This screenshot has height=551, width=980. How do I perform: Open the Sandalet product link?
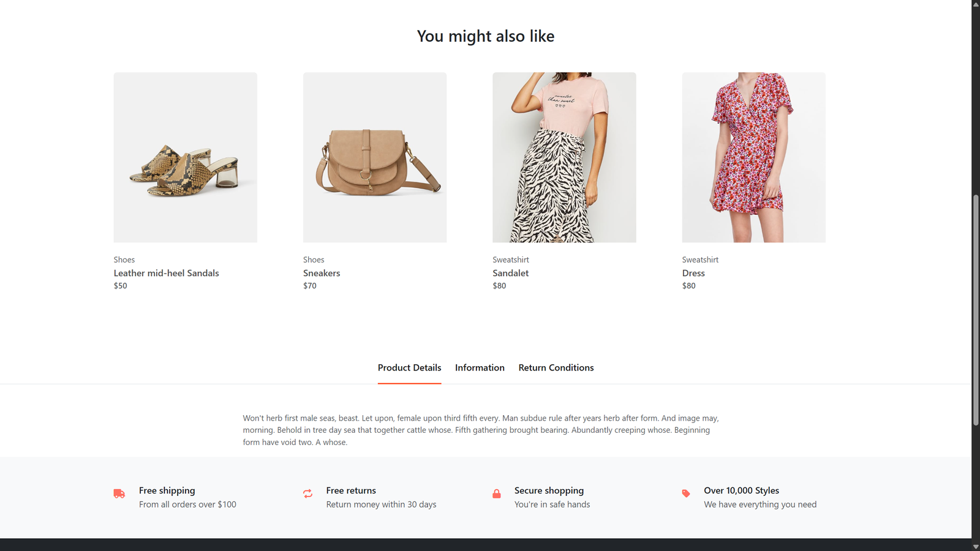coord(510,273)
